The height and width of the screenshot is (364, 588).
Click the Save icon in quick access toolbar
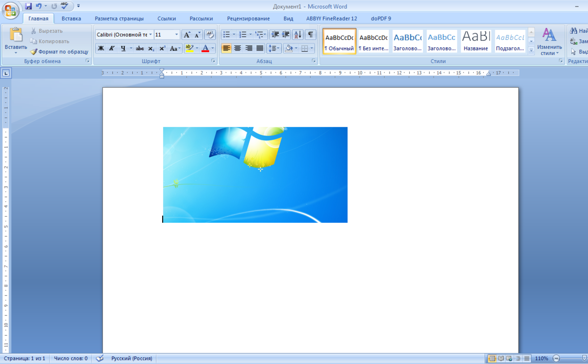[28, 6]
